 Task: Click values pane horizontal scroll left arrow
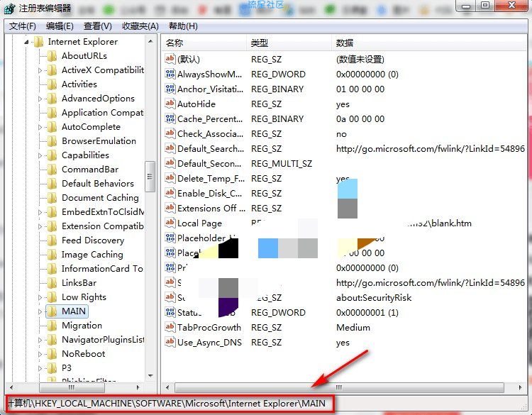(x=167, y=387)
